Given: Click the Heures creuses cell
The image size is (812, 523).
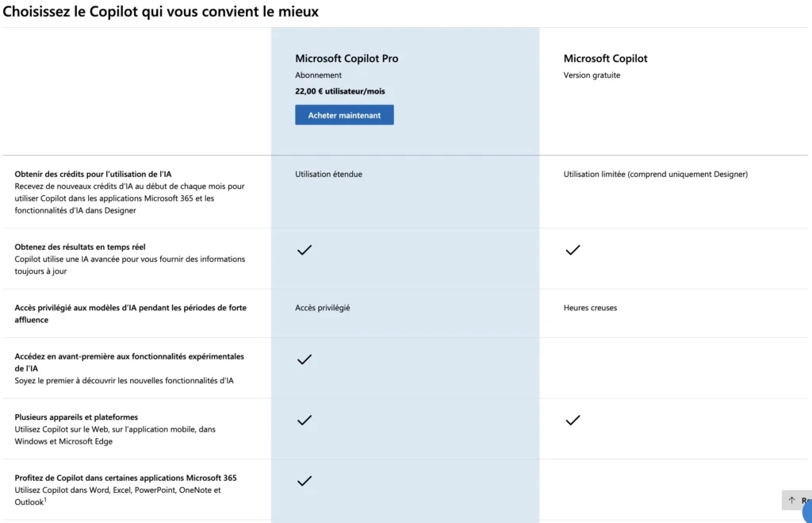Looking at the screenshot, I should tap(590, 308).
